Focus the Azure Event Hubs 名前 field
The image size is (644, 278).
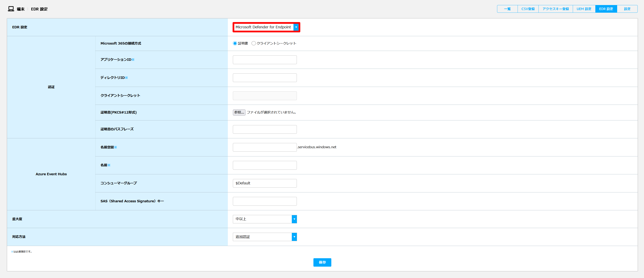[x=265, y=165]
